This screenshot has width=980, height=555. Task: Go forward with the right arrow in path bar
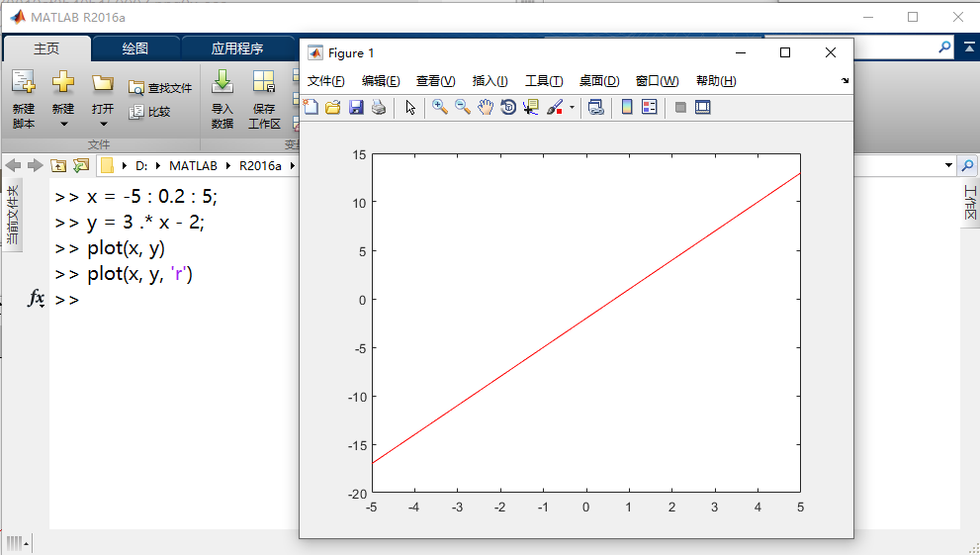coord(35,165)
